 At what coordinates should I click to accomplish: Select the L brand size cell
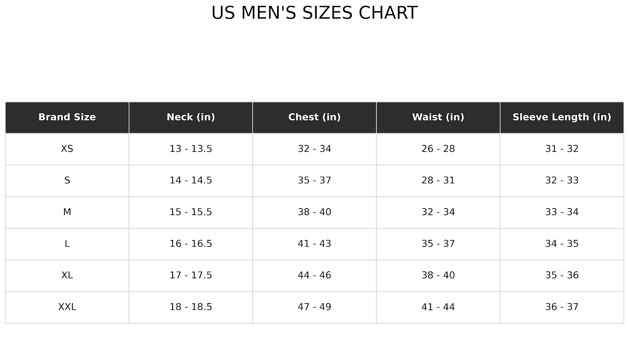tap(67, 244)
